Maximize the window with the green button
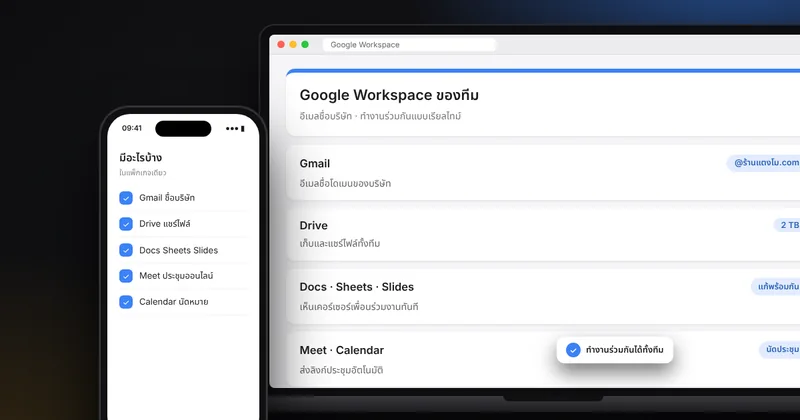The image size is (800, 420). [305, 44]
